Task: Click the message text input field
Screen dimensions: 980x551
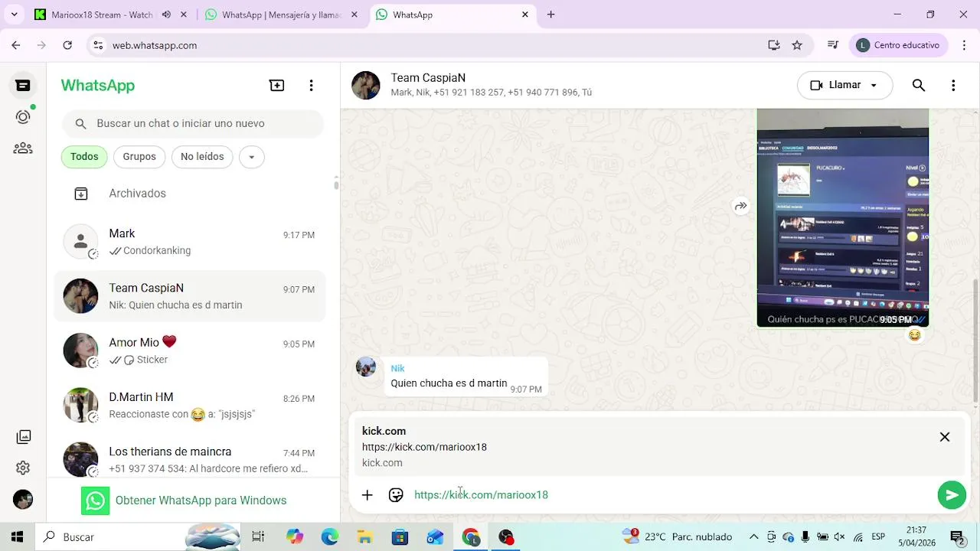Action: pos(671,495)
